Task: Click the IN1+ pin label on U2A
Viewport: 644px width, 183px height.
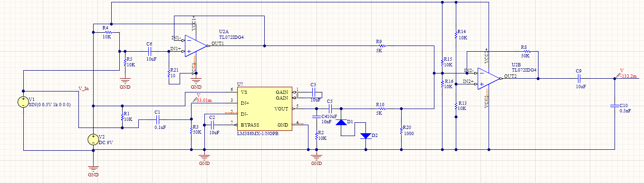Action: (175, 48)
